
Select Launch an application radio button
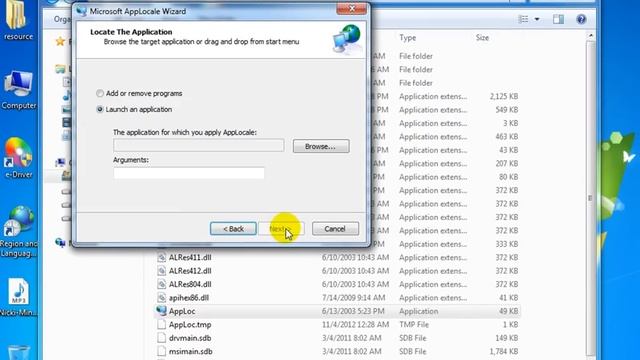coord(100,109)
